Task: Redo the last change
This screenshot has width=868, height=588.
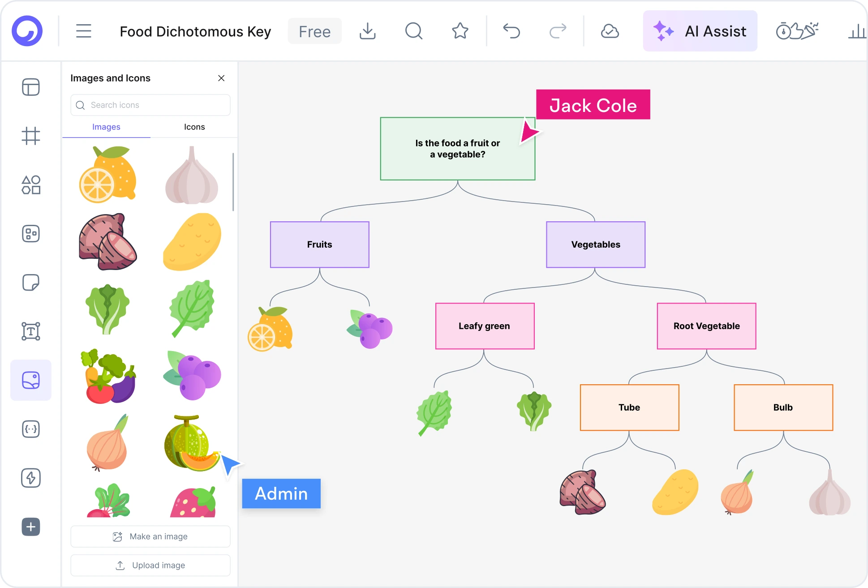Action: (x=558, y=31)
